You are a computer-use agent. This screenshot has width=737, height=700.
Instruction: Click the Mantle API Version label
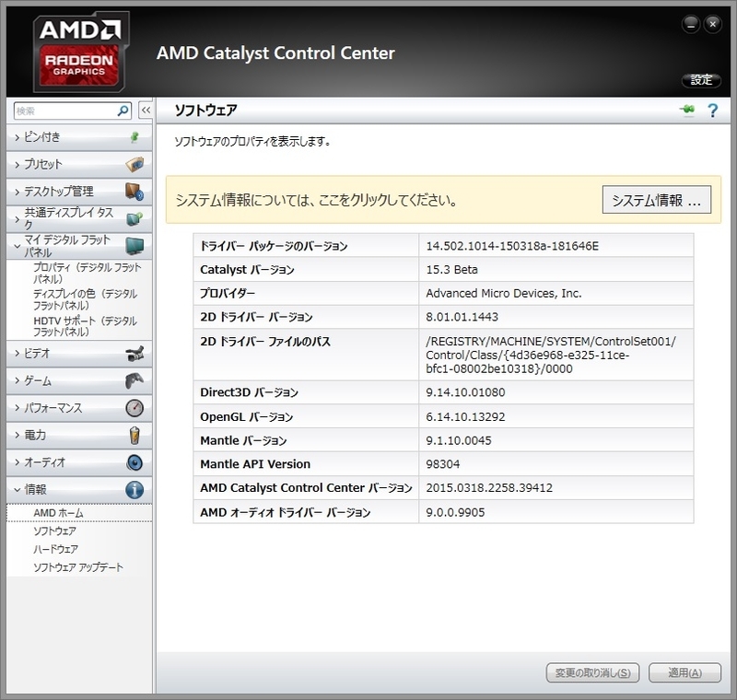point(255,464)
